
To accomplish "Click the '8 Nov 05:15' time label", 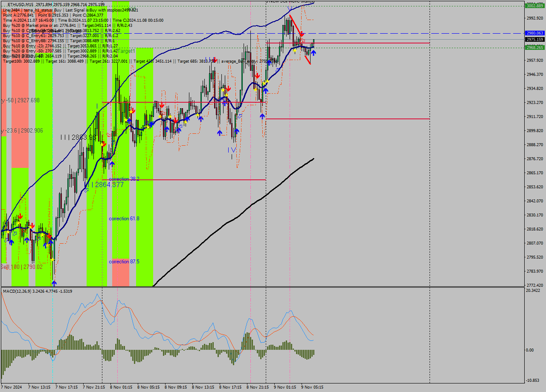I will 148,387.
